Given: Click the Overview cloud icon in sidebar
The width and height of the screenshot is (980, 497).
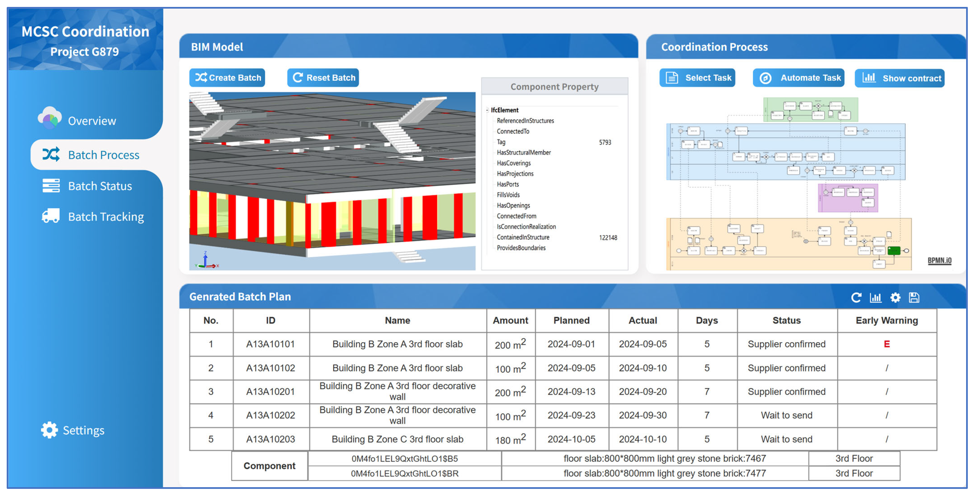Looking at the screenshot, I should 50,118.
